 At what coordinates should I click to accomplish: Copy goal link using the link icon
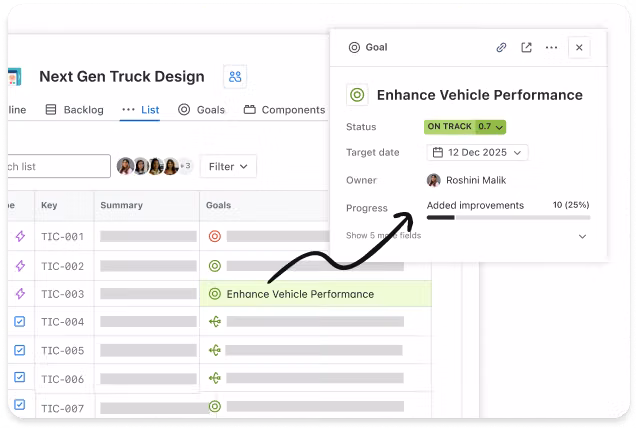pos(501,47)
